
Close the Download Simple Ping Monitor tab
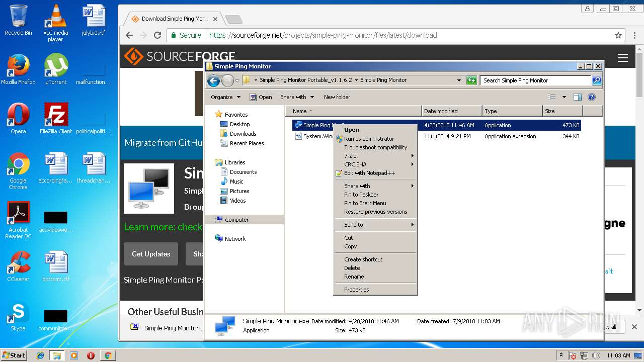tap(215, 19)
